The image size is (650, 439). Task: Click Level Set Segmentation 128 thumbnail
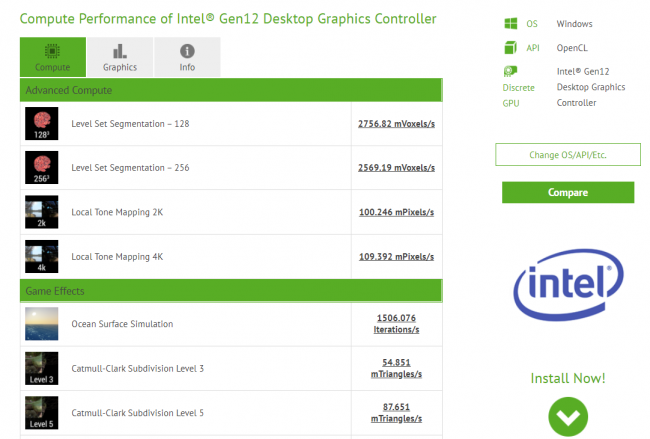pos(42,124)
